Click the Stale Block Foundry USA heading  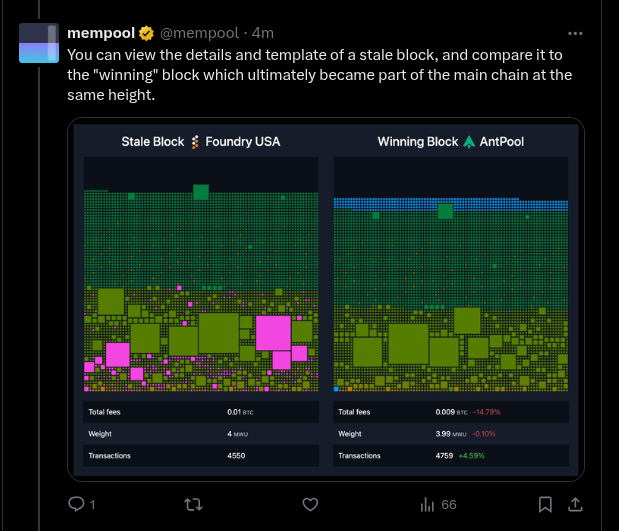click(200, 142)
